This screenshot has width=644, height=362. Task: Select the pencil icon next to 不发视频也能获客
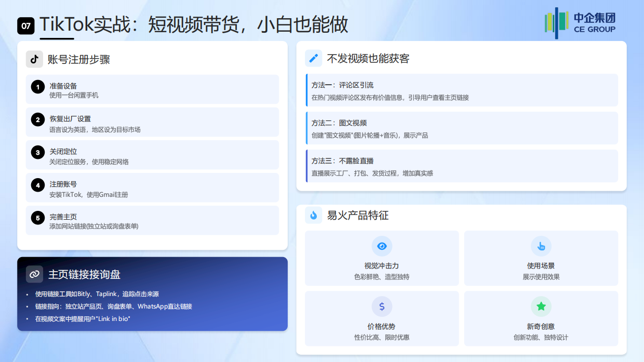coord(313,58)
